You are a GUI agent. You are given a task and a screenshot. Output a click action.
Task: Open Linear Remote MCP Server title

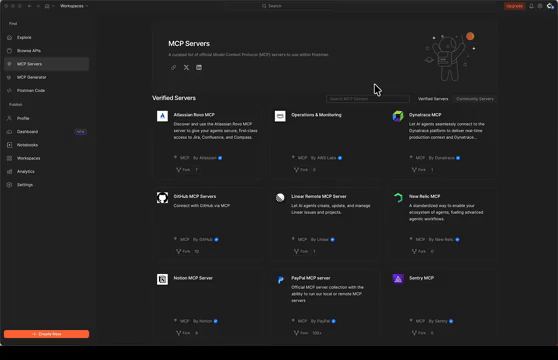tap(319, 196)
